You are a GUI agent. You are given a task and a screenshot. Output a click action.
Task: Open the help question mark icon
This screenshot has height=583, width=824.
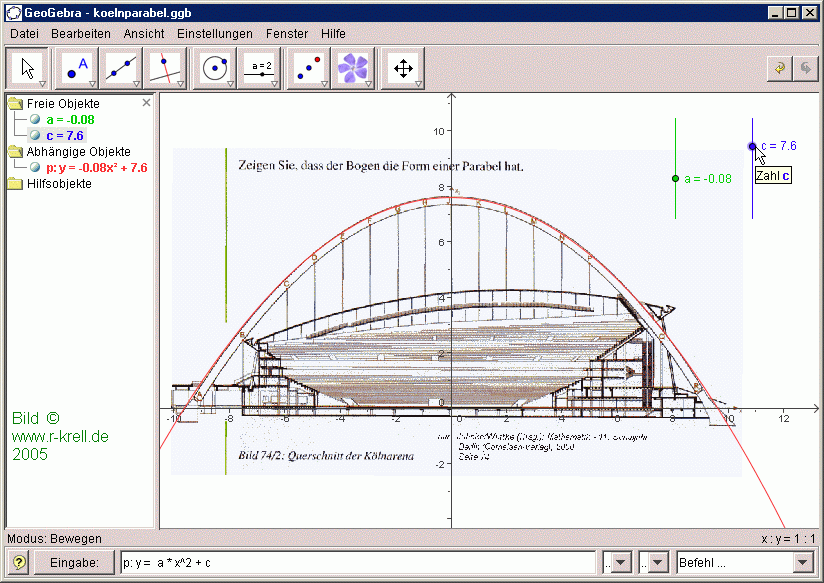(x=19, y=563)
